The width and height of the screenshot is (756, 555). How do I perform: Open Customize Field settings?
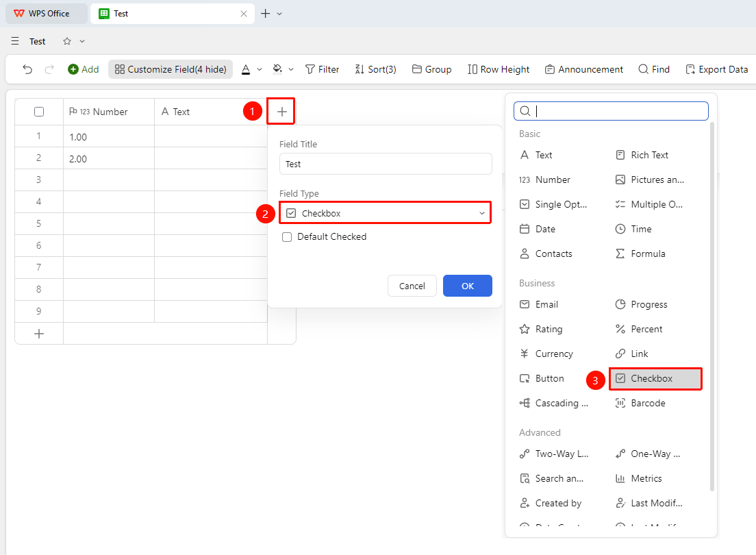(171, 69)
